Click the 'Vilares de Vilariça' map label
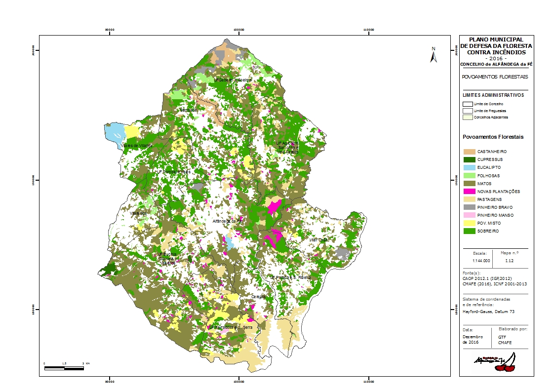Image resolution: width=554 pixels, height=392 pixels. [136, 146]
